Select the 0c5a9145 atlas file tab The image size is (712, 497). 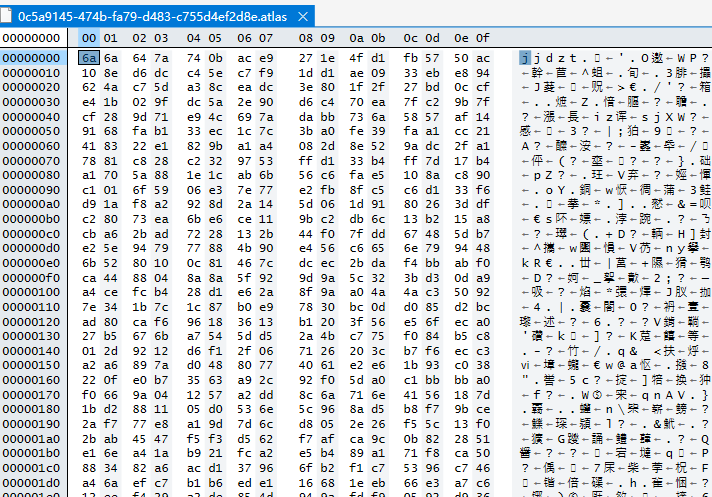157,17
